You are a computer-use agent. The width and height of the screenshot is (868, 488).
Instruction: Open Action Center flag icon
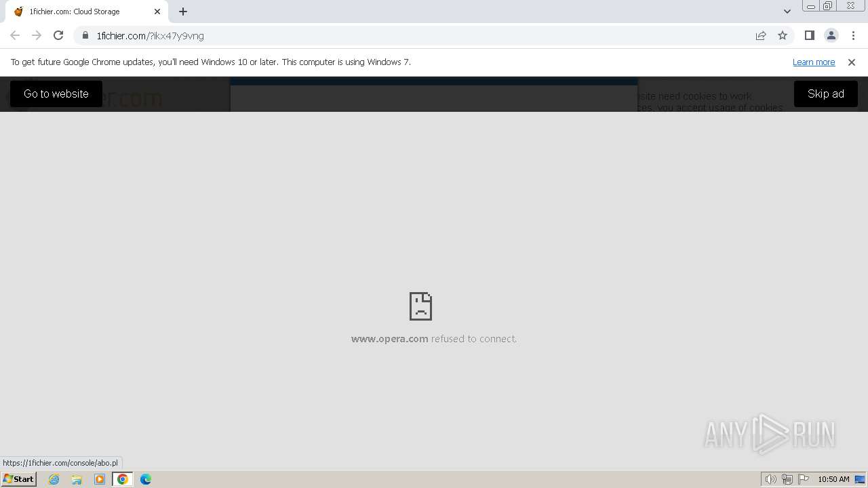pos(804,479)
